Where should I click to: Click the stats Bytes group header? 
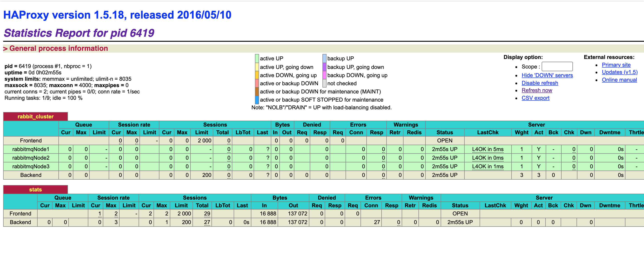(x=280, y=198)
